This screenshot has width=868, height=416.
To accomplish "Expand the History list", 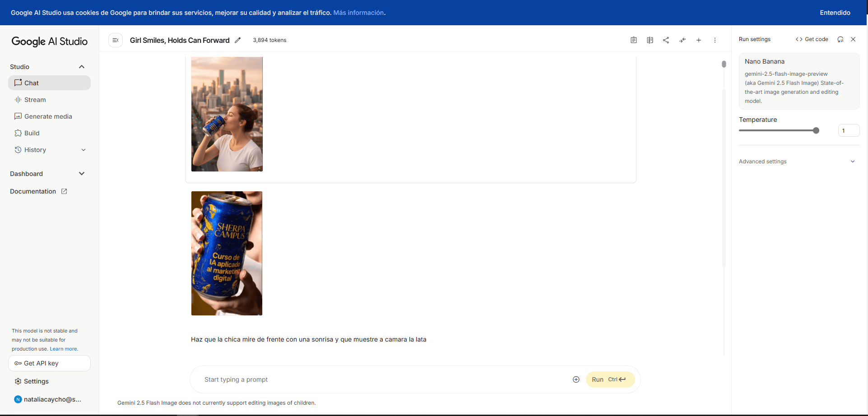I will point(84,150).
